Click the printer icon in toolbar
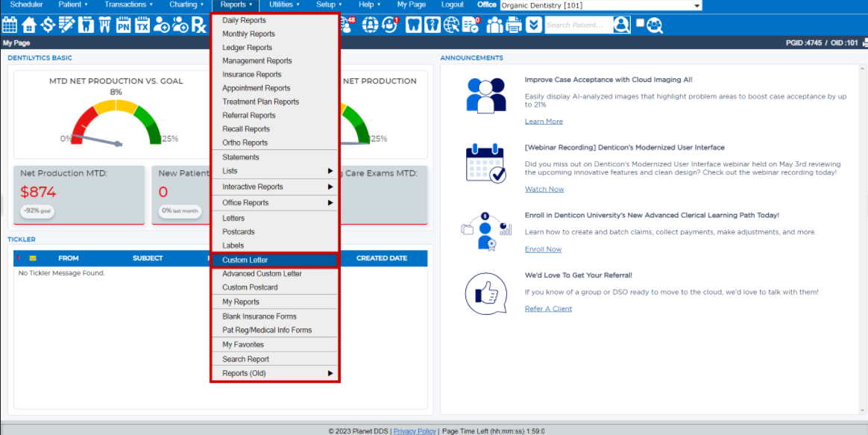 click(515, 25)
